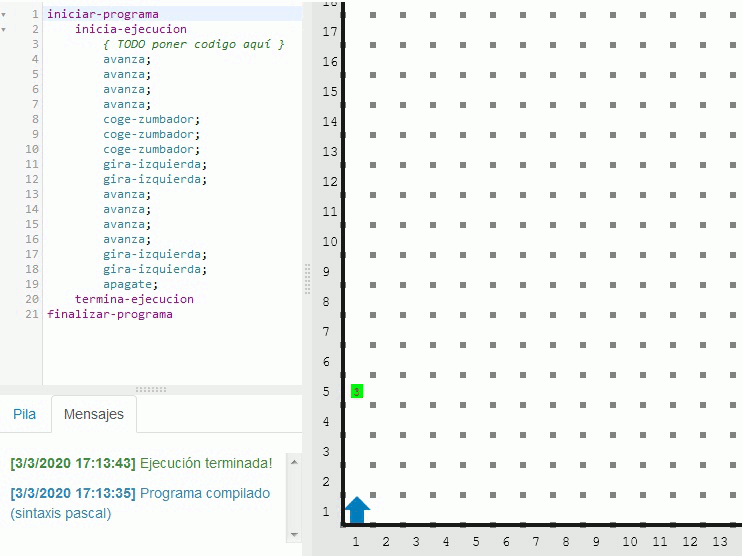Click column label 2 of world grid
Screen dimensions: 742x556
pyautogui.click(x=386, y=541)
